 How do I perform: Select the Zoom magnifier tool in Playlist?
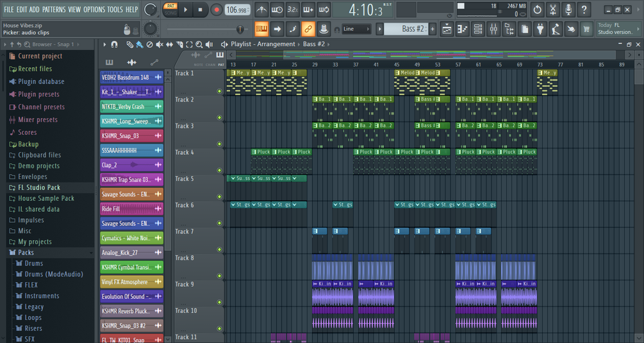(x=199, y=44)
